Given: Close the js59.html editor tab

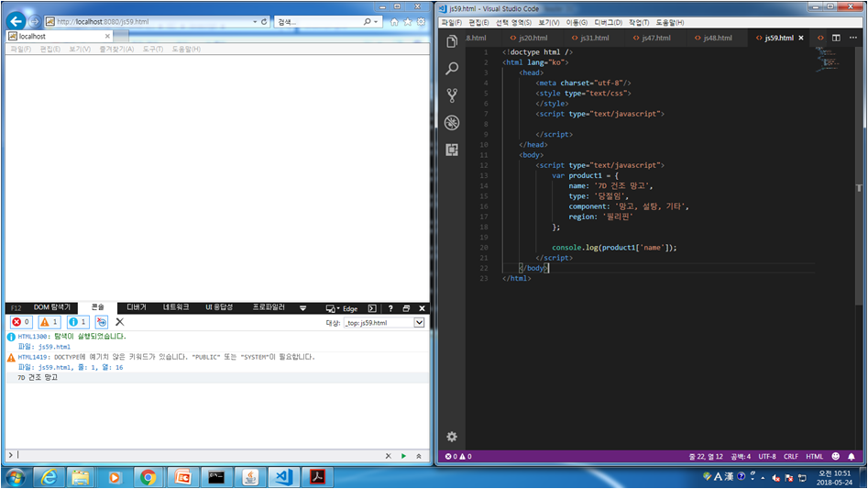Looking at the screenshot, I should [x=801, y=38].
